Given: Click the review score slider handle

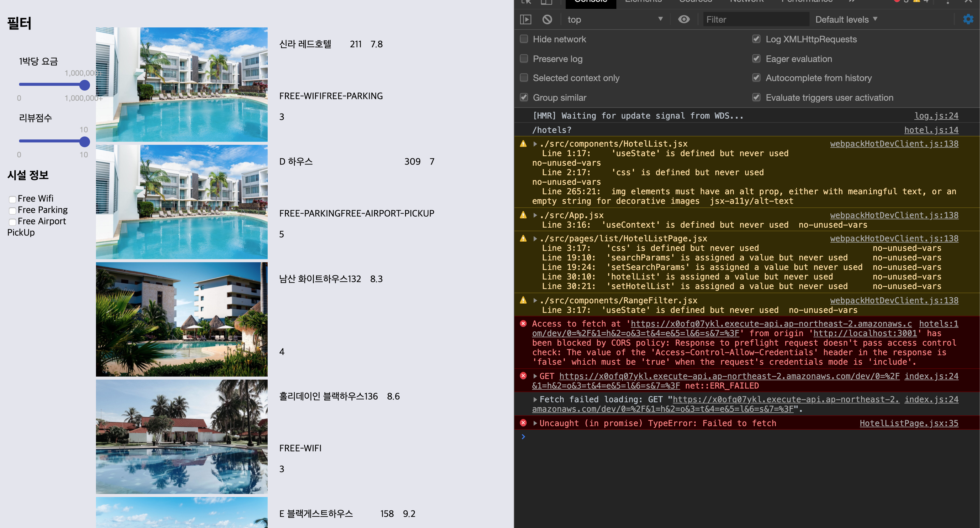Looking at the screenshot, I should 84,142.
